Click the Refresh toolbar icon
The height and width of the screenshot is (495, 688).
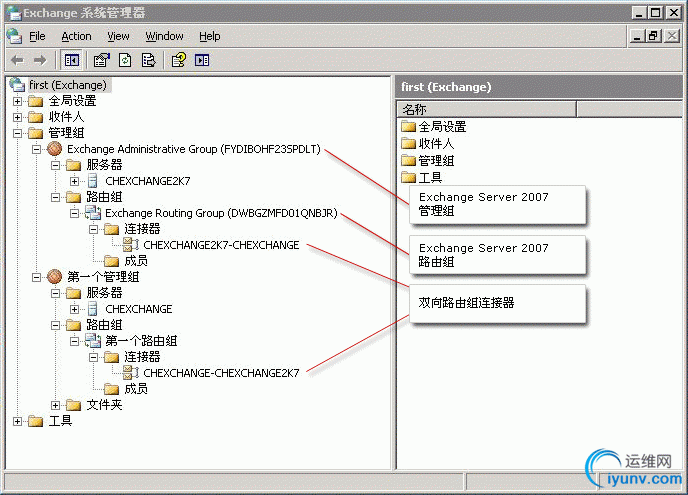[125, 60]
